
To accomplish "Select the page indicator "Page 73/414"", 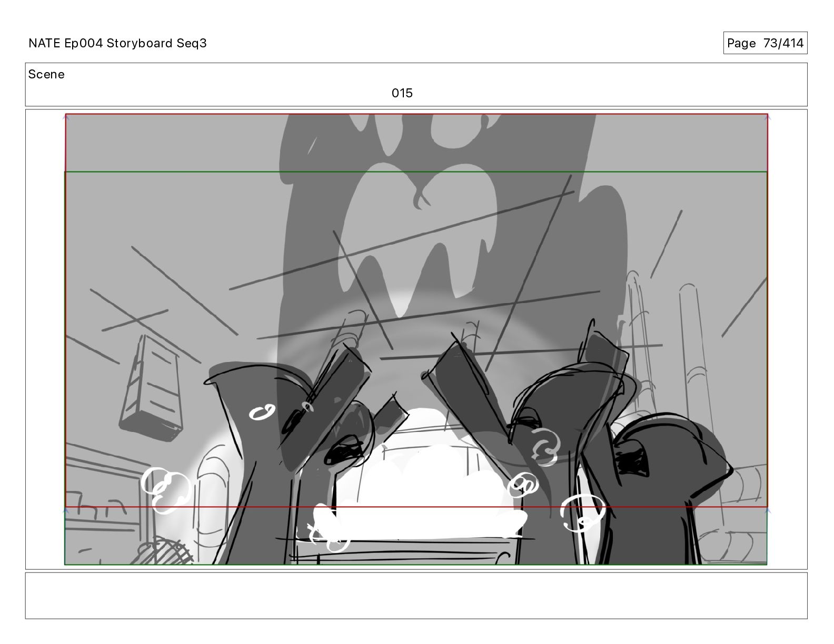I will (765, 43).
